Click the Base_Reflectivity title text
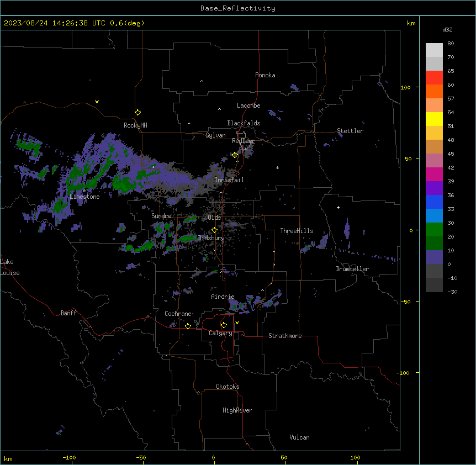This screenshot has height=465, width=476. pos(238,8)
